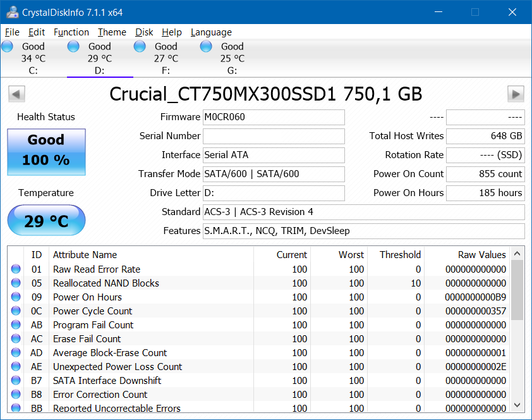Select the Error Correction Count row text
This screenshot has height=420, width=532.
[100, 395]
